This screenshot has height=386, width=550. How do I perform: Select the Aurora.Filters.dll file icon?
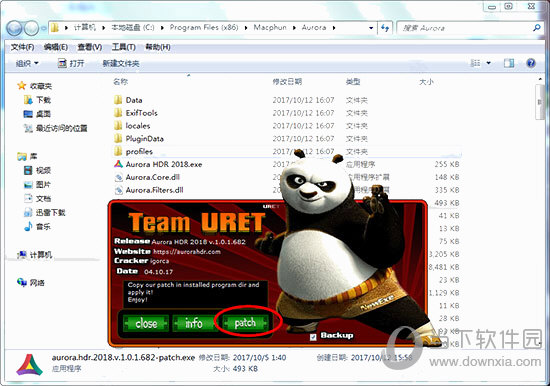(x=119, y=190)
